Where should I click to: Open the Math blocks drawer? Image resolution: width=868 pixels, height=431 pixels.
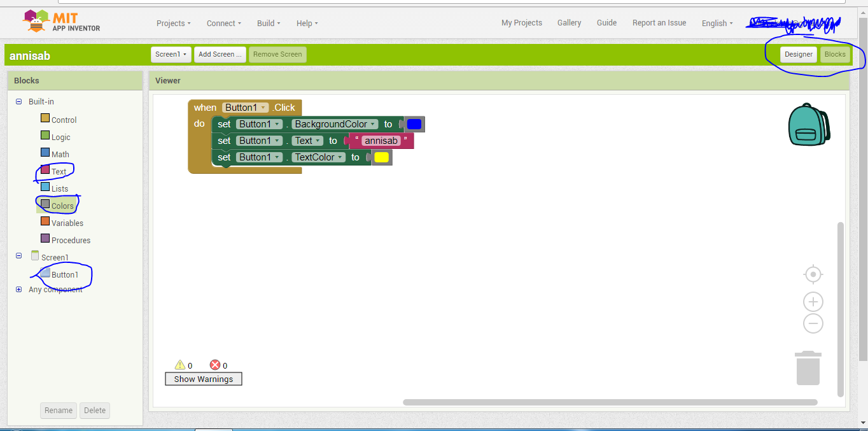click(60, 153)
